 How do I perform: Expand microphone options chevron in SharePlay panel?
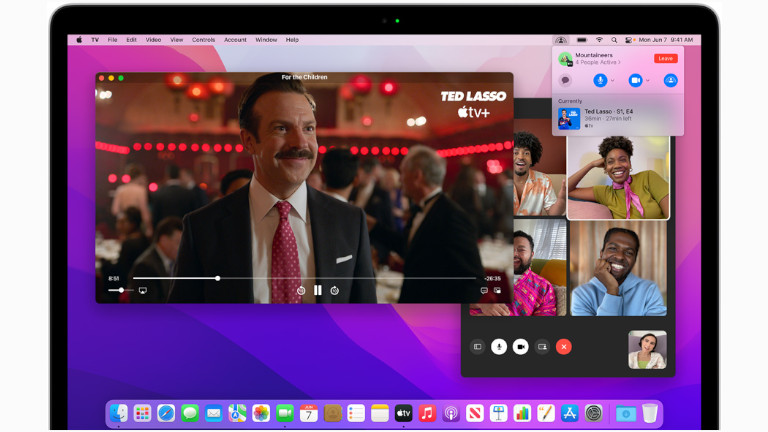pyautogui.click(x=612, y=80)
